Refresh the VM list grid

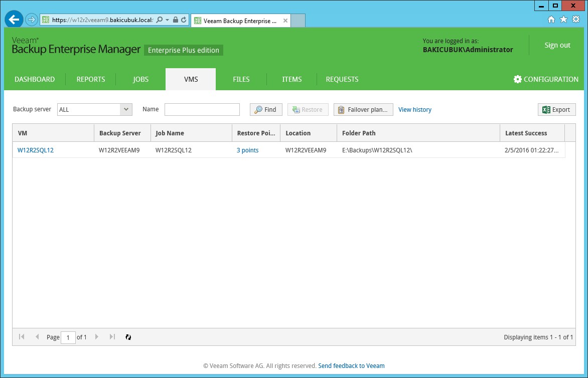click(x=128, y=337)
